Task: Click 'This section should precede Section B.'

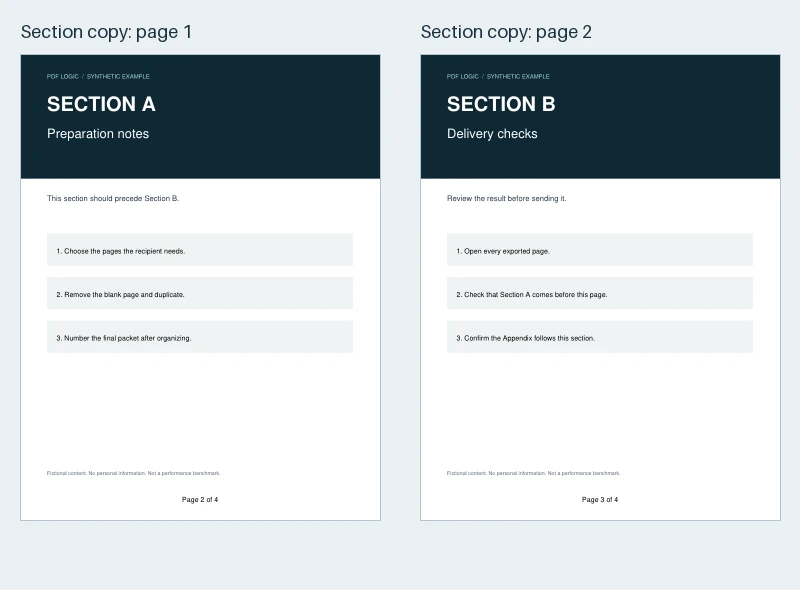Action: (113, 199)
